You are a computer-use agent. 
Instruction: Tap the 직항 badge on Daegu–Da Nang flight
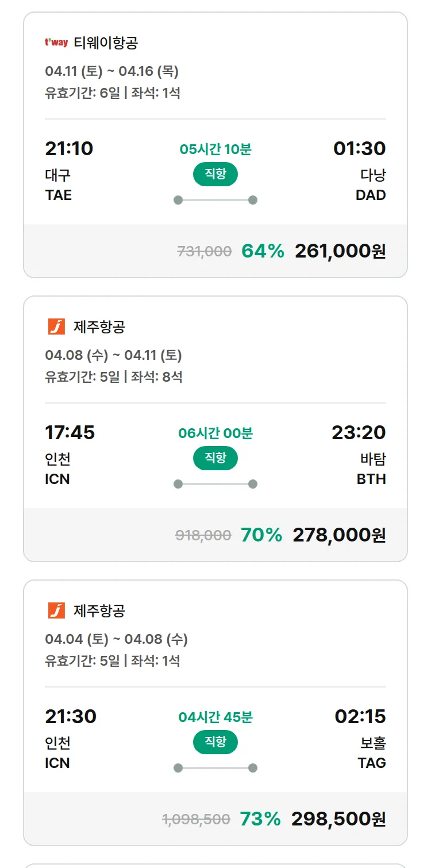(x=215, y=174)
